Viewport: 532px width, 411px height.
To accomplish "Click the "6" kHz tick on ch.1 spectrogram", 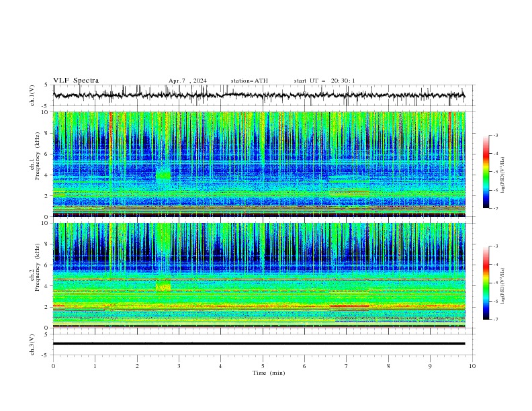I will [x=47, y=154].
